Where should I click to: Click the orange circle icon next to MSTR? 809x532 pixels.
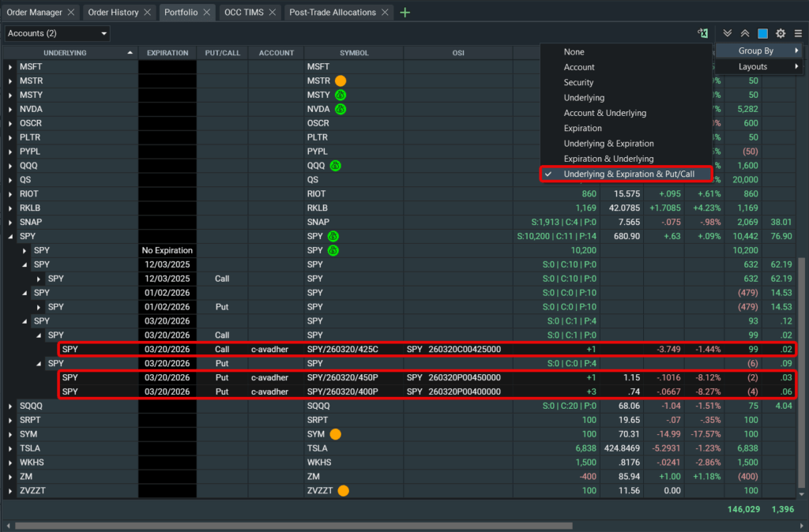click(341, 81)
